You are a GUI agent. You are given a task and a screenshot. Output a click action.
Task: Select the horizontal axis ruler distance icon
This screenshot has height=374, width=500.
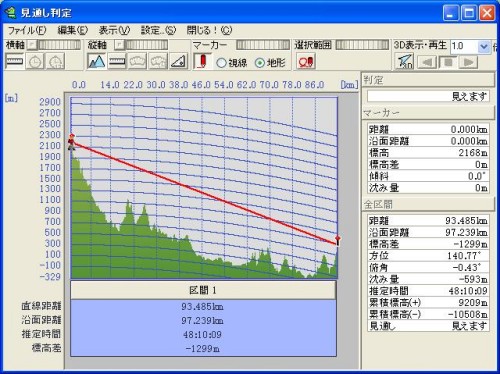pyautogui.click(x=14, y=62)
